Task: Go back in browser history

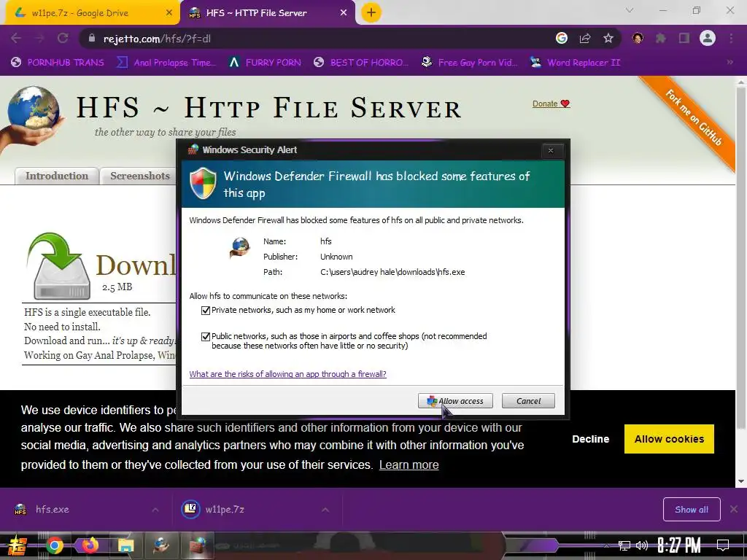Action: coord(16,39)
